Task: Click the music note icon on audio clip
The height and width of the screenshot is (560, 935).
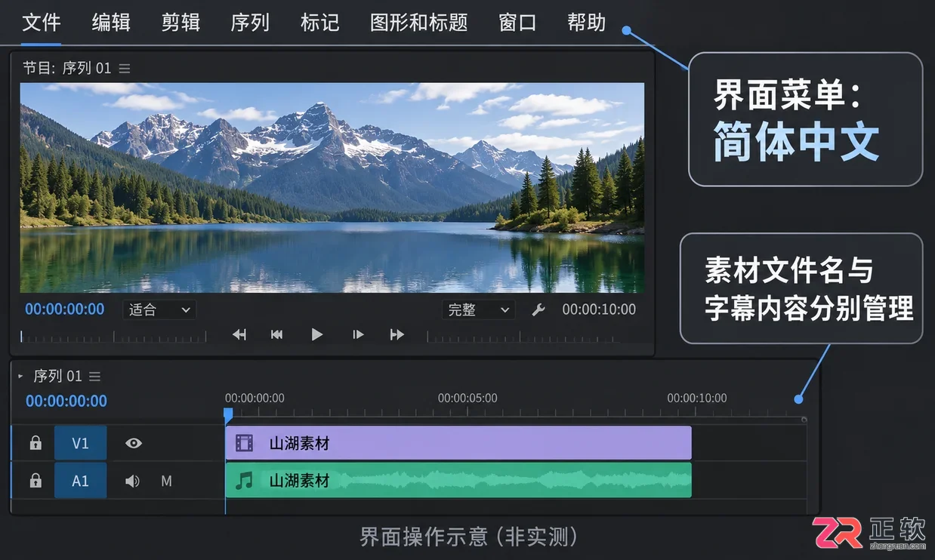Action: click(x=244, y=481)
